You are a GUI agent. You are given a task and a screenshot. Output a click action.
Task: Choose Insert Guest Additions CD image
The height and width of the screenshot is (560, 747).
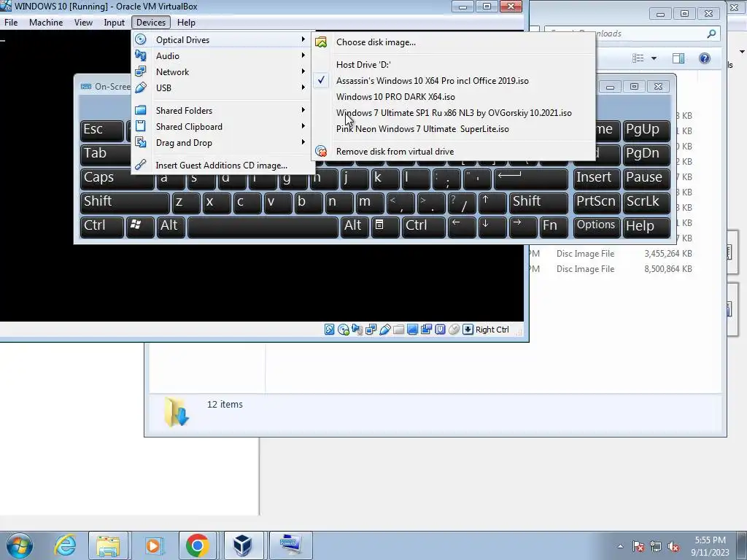click(221, 166)
